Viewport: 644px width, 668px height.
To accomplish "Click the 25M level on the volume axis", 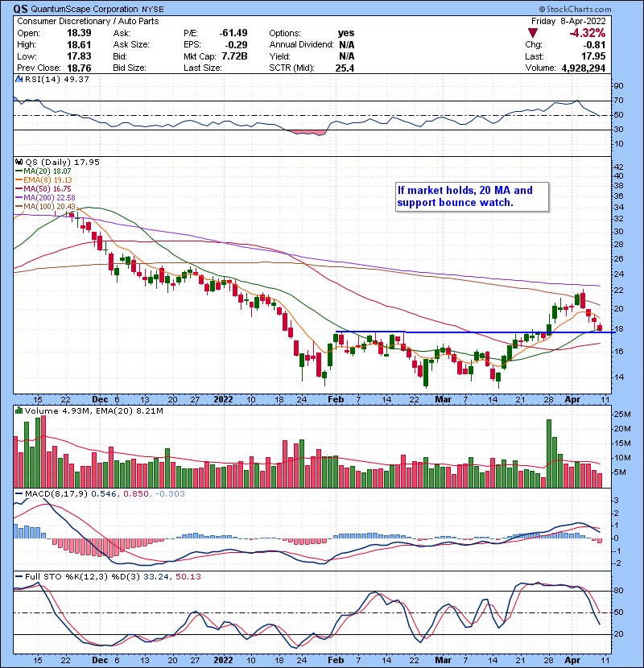I will pos(621,414).
